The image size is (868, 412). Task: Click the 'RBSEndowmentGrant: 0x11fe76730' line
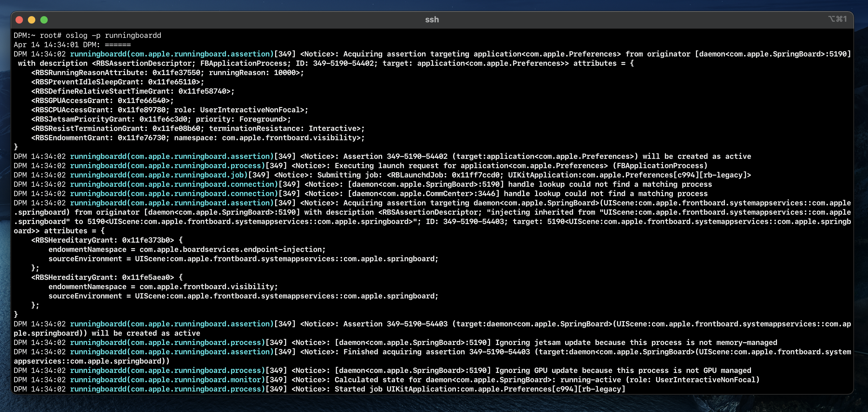(198, 138)
